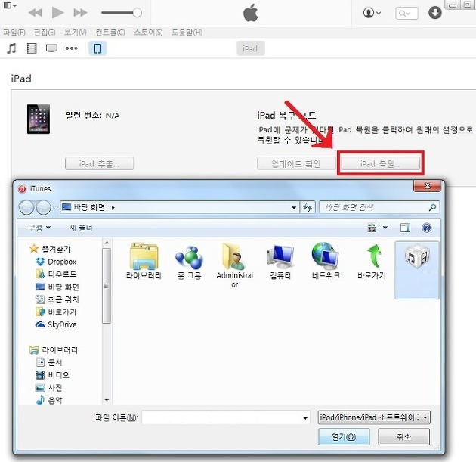
Task: Adjust the iTunes volume slider knob
Action: click(x=138, y=13)
